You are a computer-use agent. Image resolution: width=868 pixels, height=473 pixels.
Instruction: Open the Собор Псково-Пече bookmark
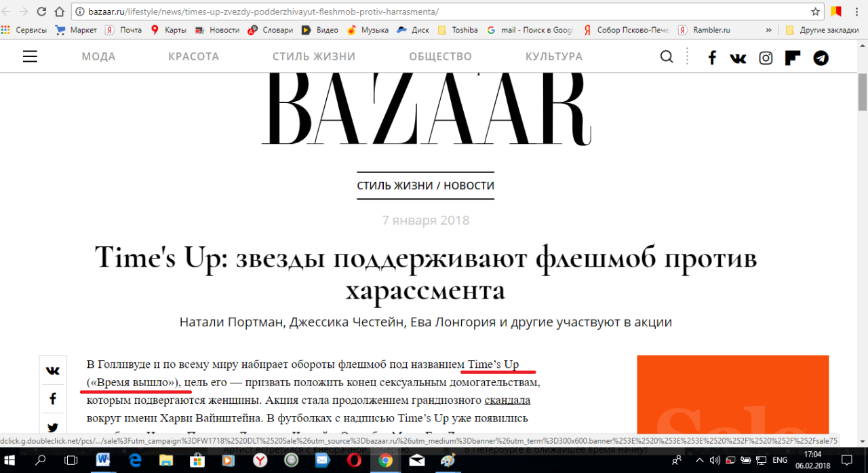pyautogui.click(x=626, y=30)
